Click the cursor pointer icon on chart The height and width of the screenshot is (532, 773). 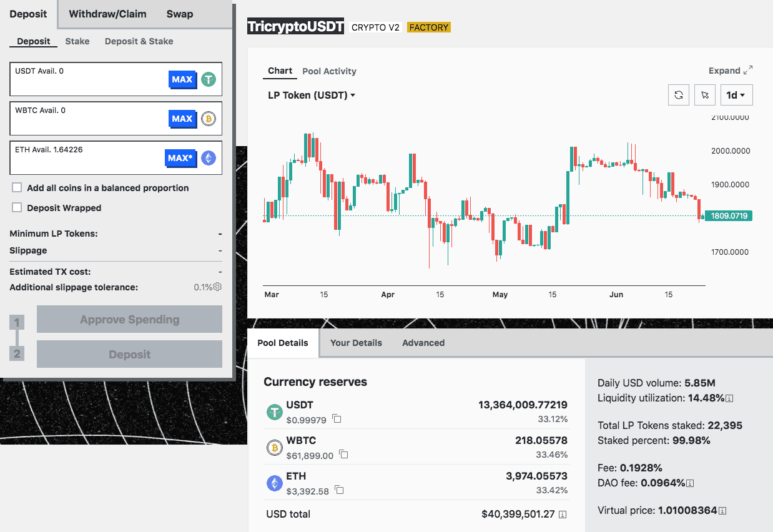coord(705,96)
